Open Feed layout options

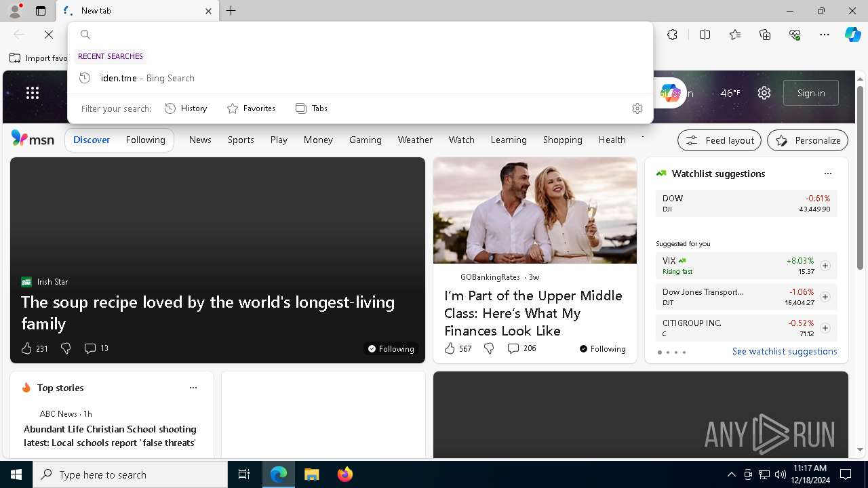pyautogui.click(x=719, y=140)
